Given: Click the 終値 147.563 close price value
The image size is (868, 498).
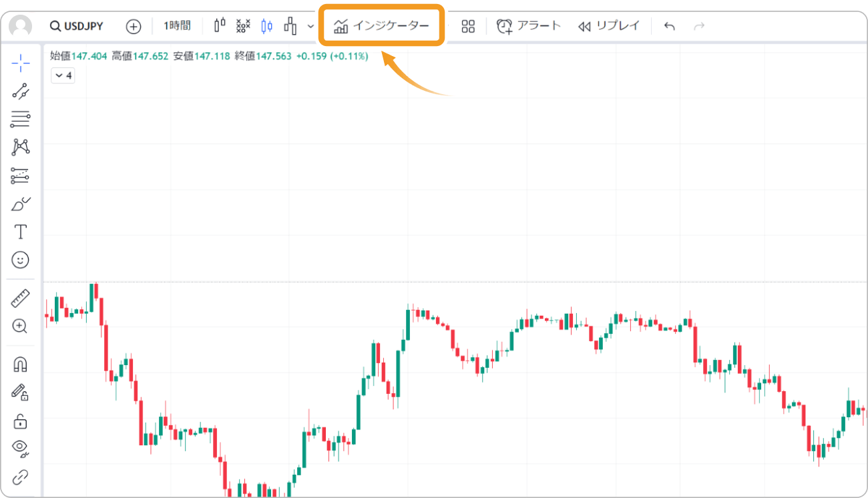Looking at the screenshot, I should 263,56.
